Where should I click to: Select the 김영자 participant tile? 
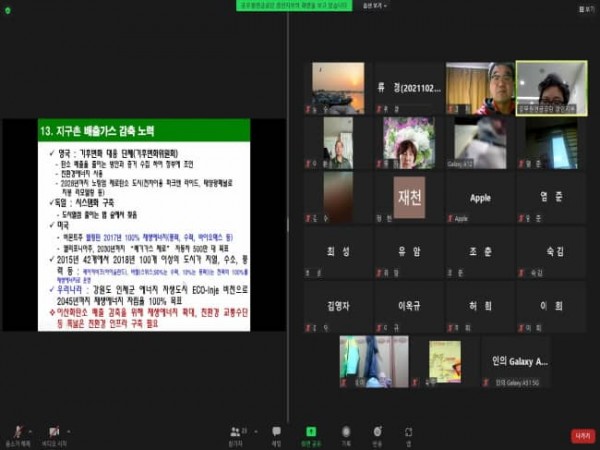338,307
